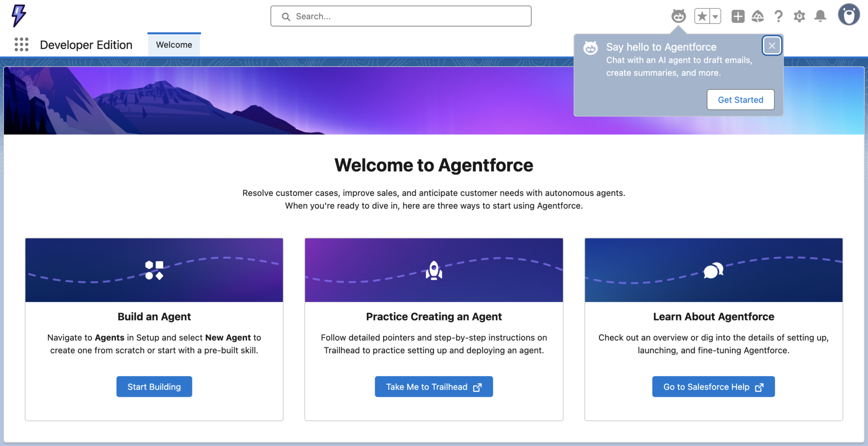The height and width of the screenshot is (446, 868).
Task: Dismiss the Agentforce popup with the X
Action: click(772, 45)
